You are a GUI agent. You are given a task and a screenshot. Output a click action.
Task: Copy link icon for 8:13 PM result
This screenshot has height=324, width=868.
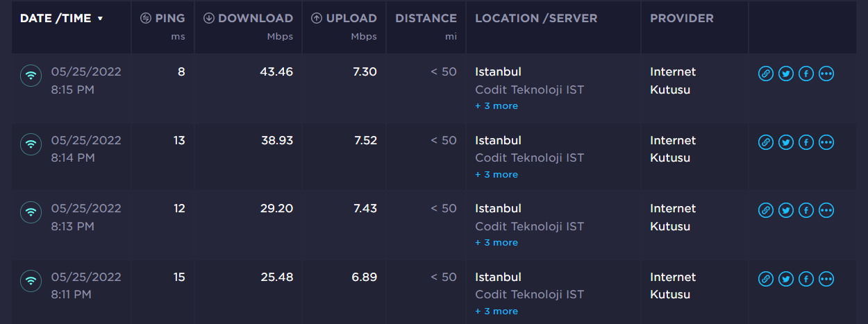[x=765, y=210]
